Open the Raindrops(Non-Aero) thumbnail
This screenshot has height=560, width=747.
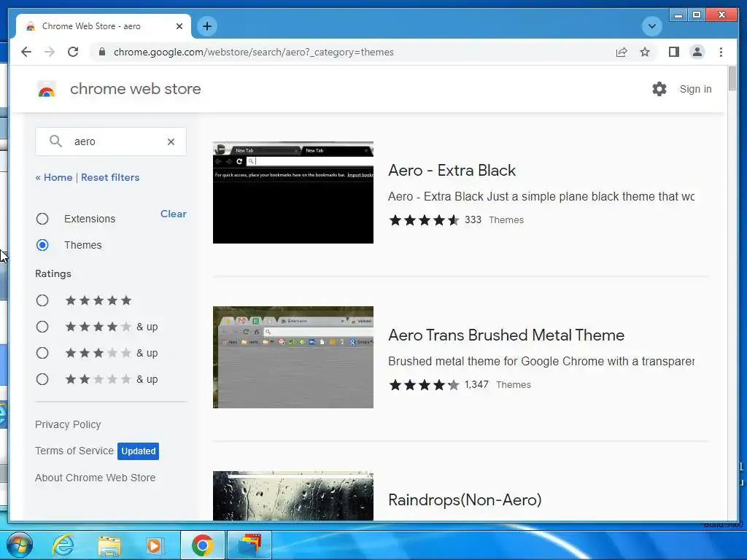(x=293, y=496)
